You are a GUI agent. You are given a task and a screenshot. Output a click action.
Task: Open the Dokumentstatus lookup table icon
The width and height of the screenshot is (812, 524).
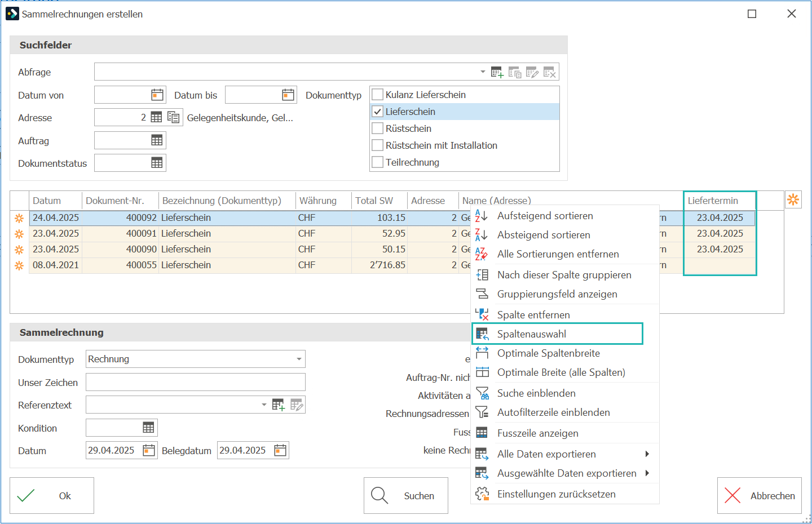point(157,163)
